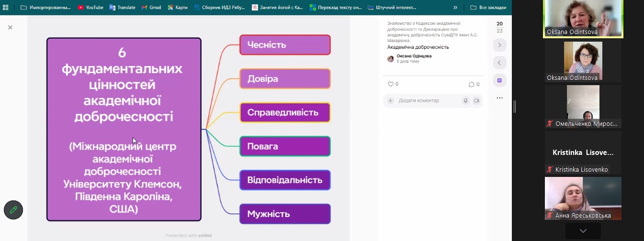Open comments via the speech bubble icon
The image size is (644, 241).
(471, 85)
